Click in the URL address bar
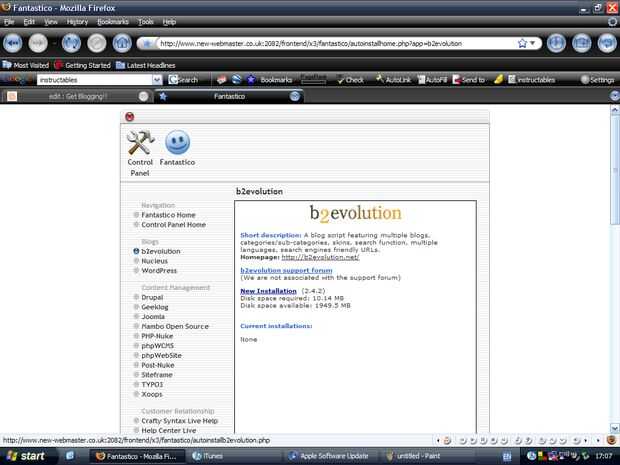This screenshot has width=620, height=465. [x=336, y=43]
